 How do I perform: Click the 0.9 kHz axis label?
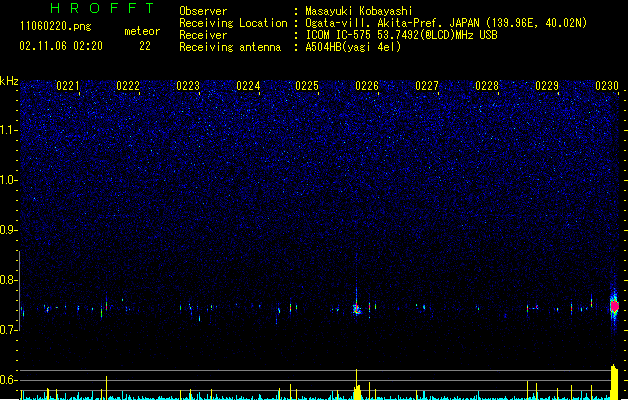(9, 230)
